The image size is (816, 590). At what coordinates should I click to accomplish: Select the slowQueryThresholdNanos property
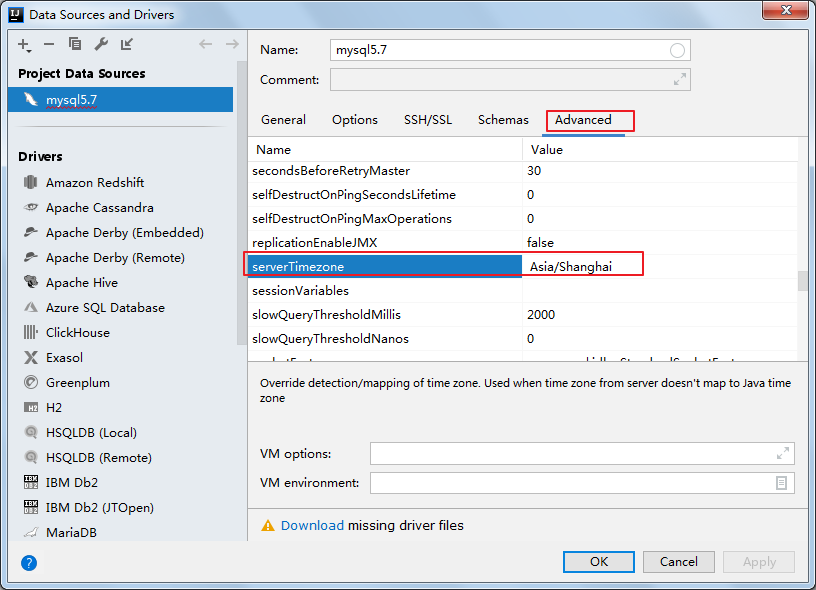click(522, 338)
